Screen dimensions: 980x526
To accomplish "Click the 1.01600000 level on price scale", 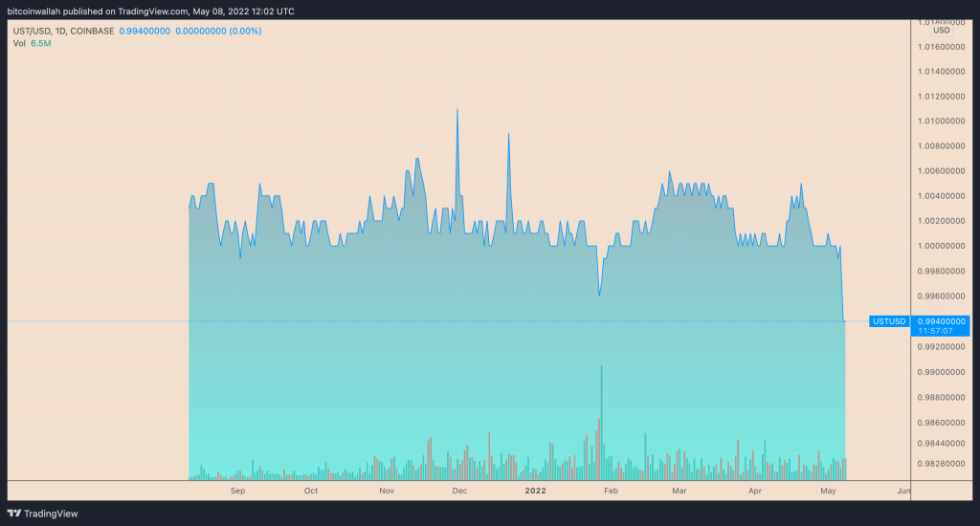I will [x=943, y=46].
